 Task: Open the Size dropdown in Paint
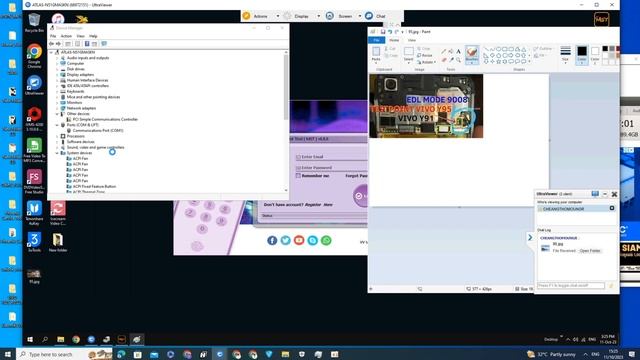click(x=565, y=54)
